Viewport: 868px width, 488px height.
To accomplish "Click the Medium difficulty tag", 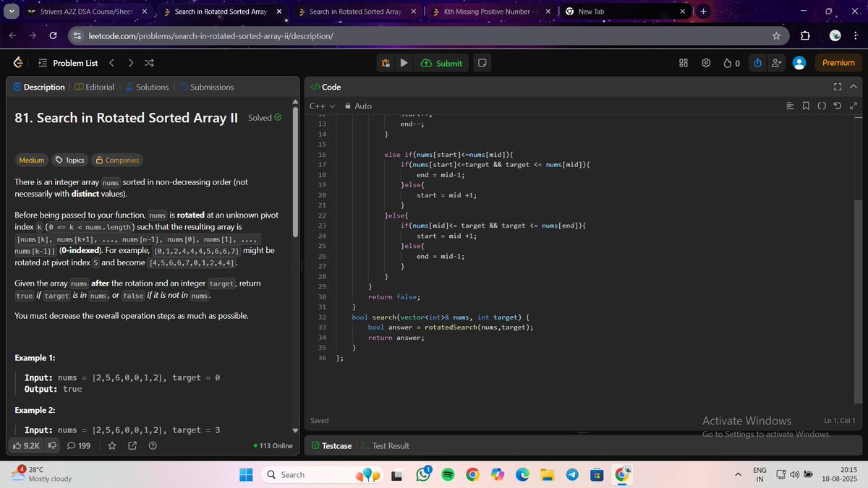I will [x=31, y=160].
